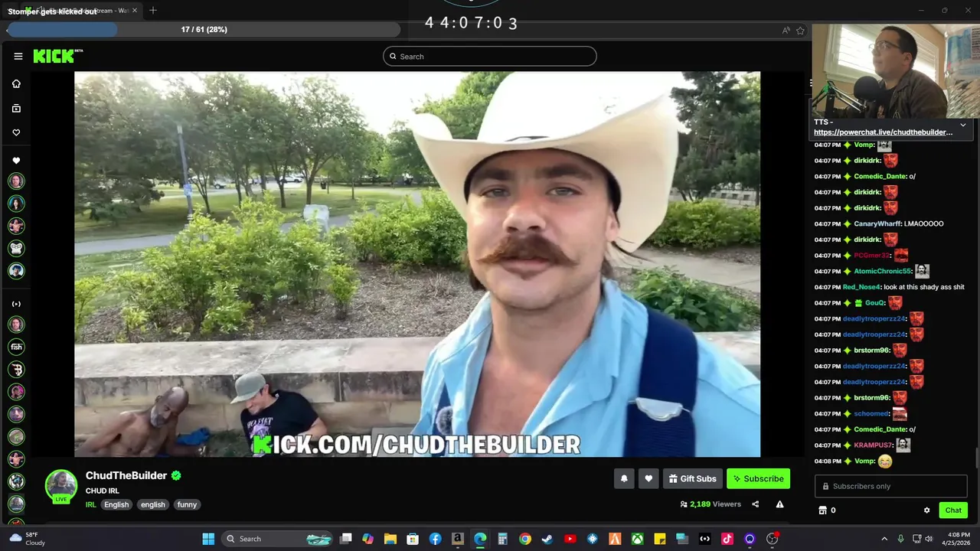Click username GouQ in chat
Screen dimensions: 980x551
[875, 303]
